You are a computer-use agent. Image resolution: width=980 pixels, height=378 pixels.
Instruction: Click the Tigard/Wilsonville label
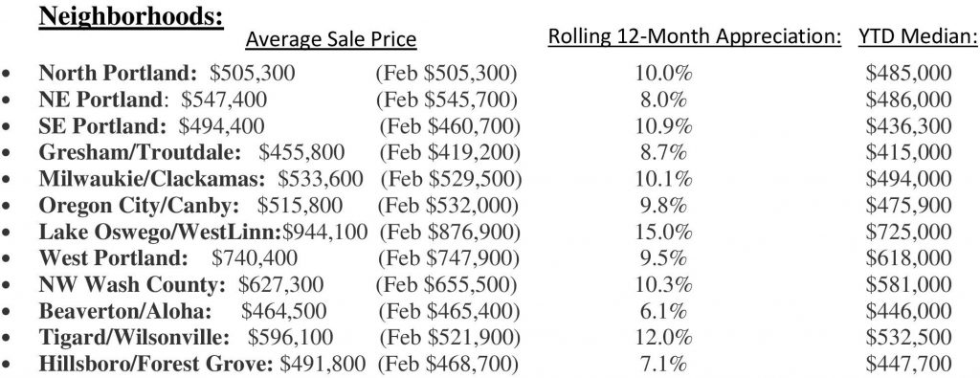134,338
